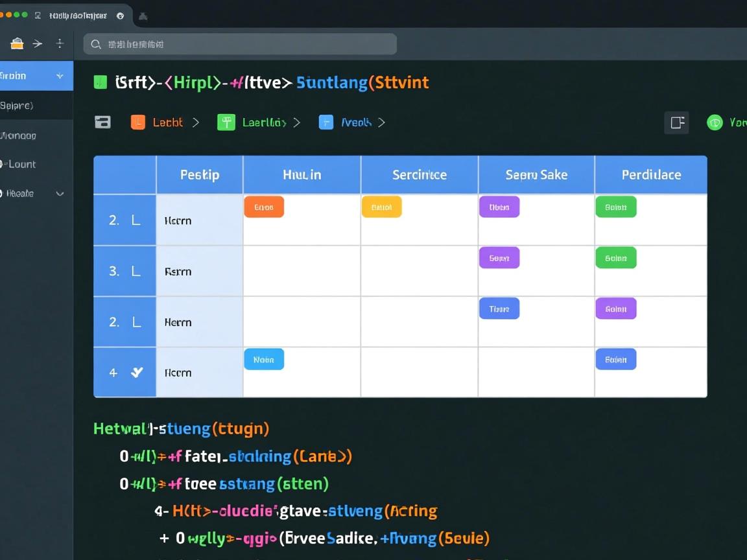Expand the chevron after the Lacbt breadcrumb
Screen dimensions: 747x560
[195, 122]
